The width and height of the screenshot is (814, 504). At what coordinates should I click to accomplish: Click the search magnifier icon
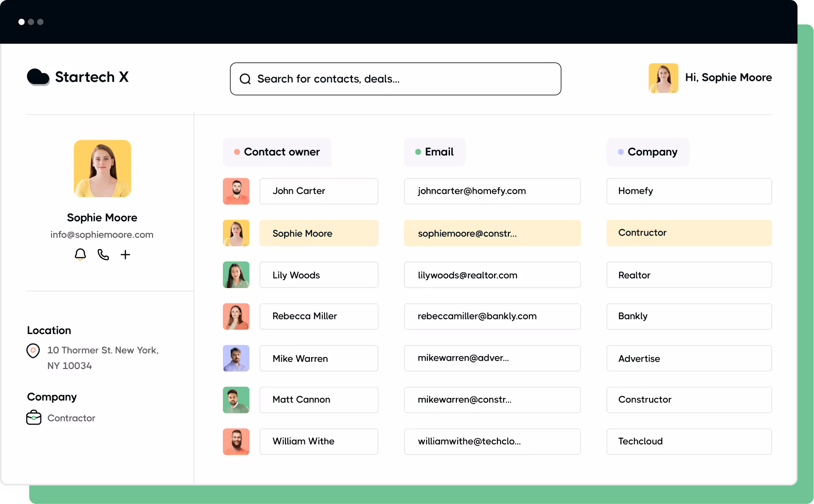(245, 79)
